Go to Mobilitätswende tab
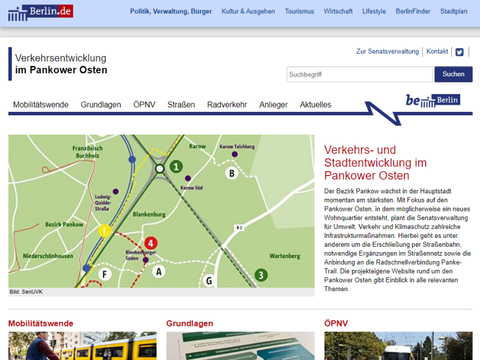Screen dimensions: 480x360 coord(41,105)
